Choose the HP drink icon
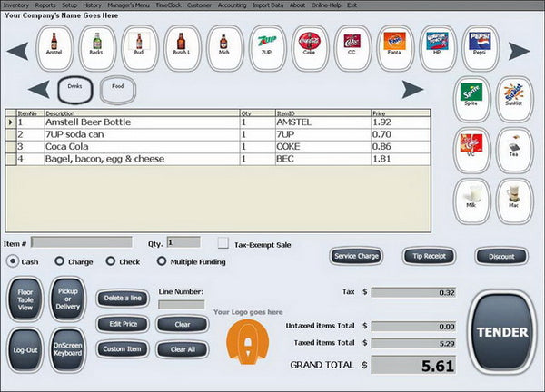This screenshot has width=545, height=392. [x=438, y=48]
